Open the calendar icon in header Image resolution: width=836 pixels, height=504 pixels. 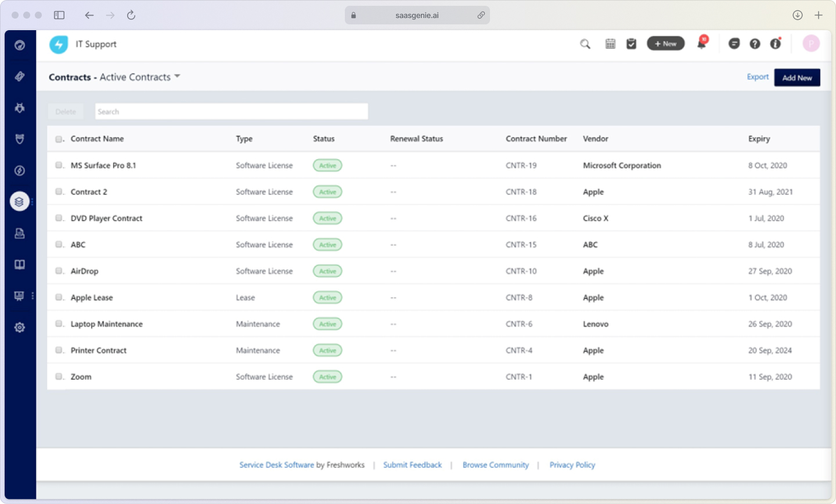(x=610, y=44)
